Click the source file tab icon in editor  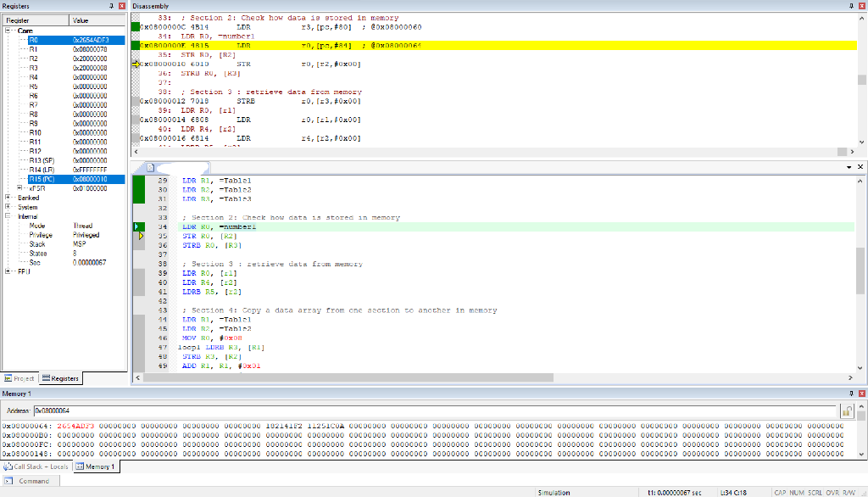coord(151,167)
